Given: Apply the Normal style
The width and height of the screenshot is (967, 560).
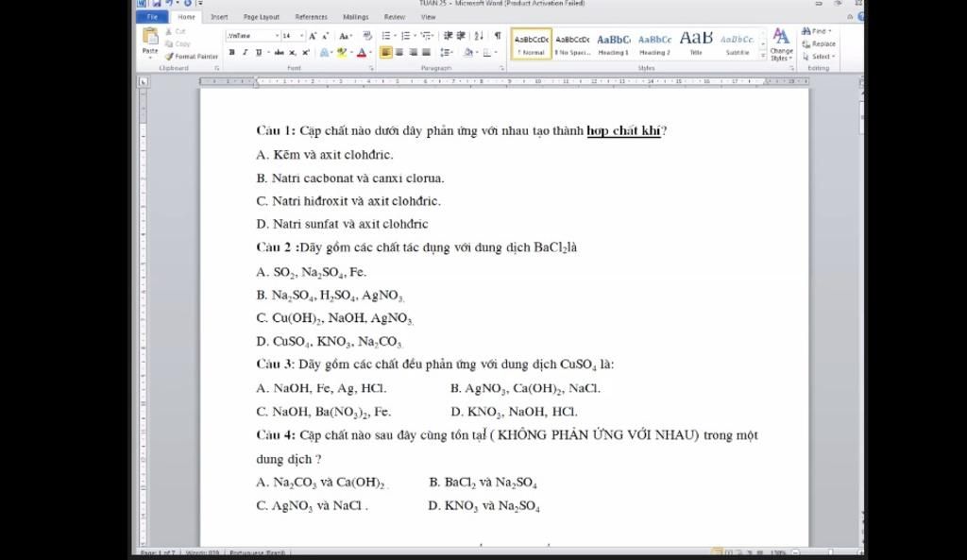Looking at the screenshot, I should 531,44.
